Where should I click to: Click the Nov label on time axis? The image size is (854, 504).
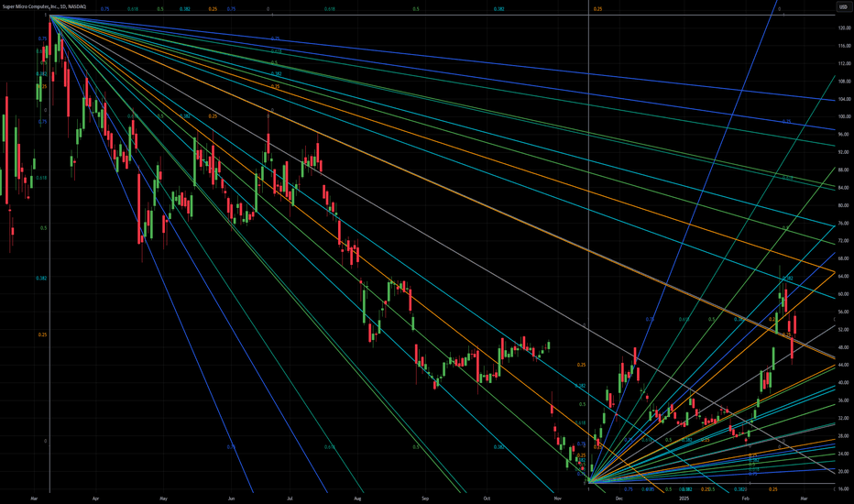pyautogui.click(x=558, y=499)
